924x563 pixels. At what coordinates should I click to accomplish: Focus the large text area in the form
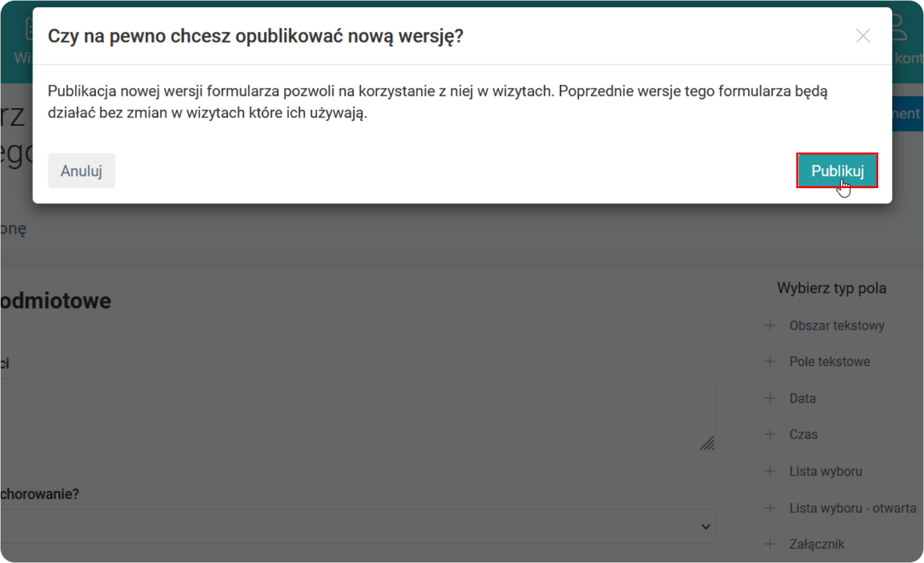point(358,415)
